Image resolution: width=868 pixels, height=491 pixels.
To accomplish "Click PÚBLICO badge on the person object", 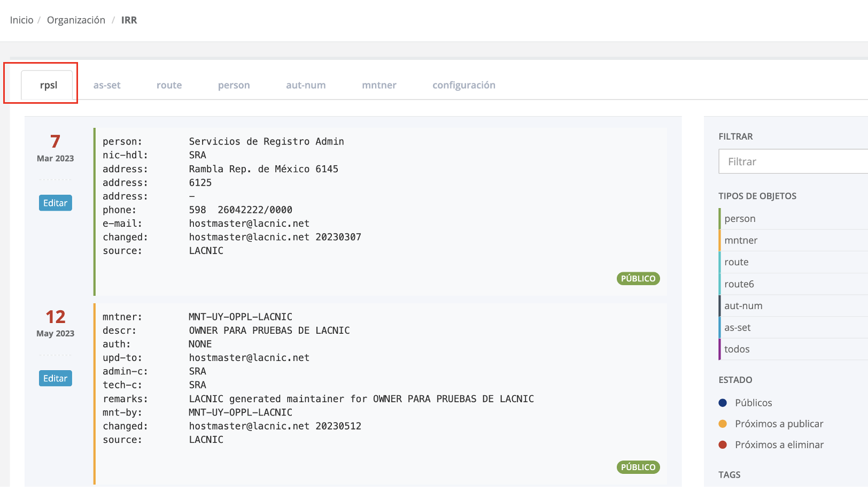I will [638, 279].
